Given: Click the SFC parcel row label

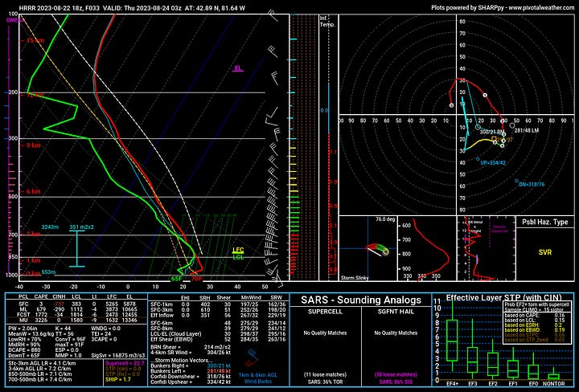Looking at the screenshot, I should coord(23,304).
